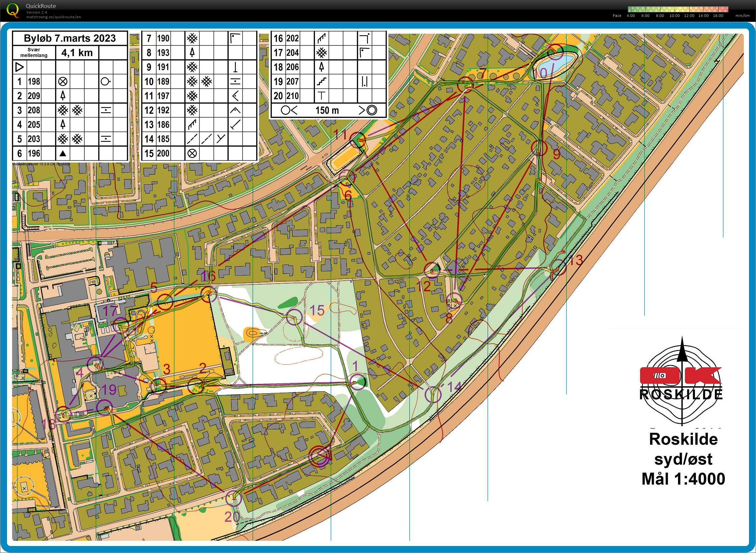Click control circle 8 on the map

coord(454,300)
